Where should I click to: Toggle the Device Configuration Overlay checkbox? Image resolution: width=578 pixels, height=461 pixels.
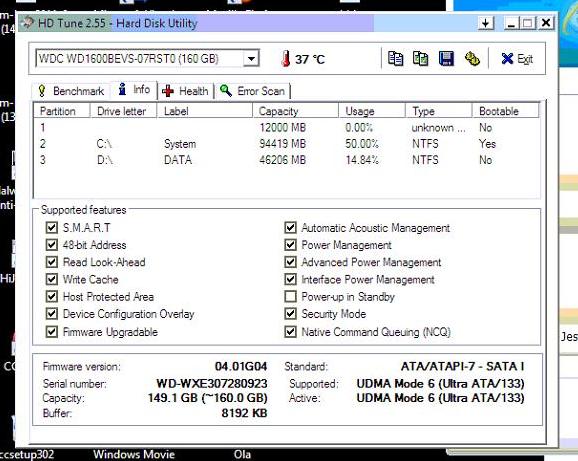[52, 314]
